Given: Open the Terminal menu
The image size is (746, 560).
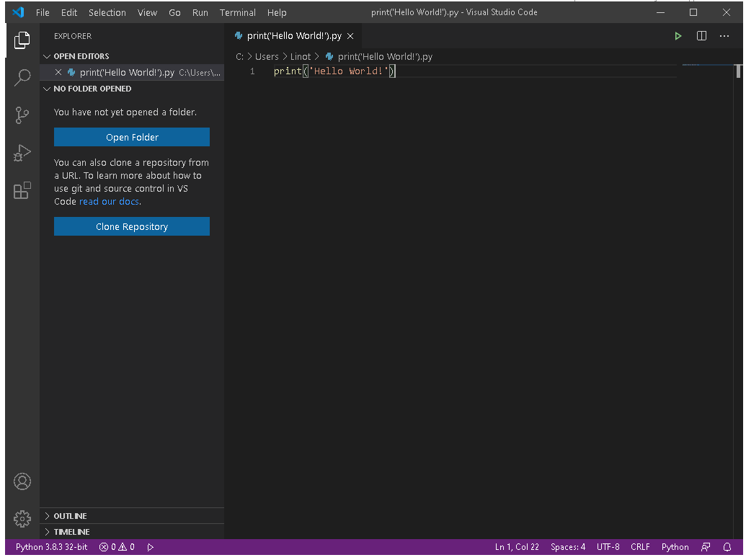Looking at the screenshot, I should click(237, 13).
